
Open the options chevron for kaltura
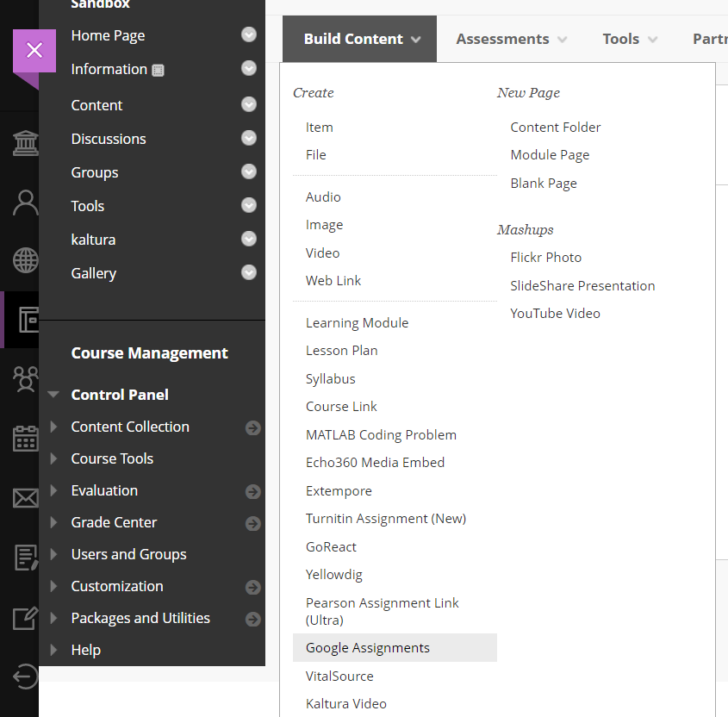pyautogui.click(x=249, y=239)
